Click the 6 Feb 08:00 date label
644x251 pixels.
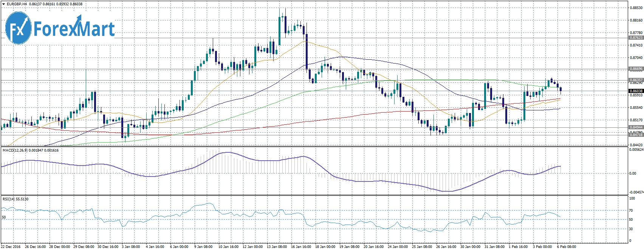point(567,247)
